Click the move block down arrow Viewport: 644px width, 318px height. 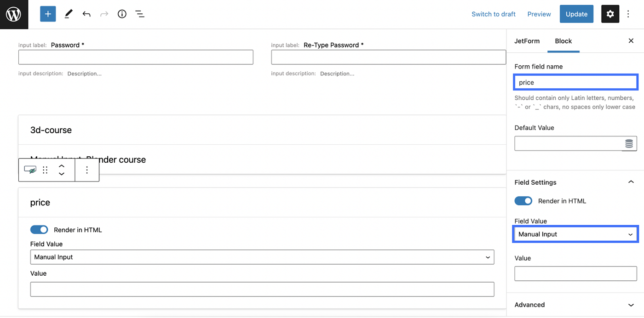click(x=61, y=174)
